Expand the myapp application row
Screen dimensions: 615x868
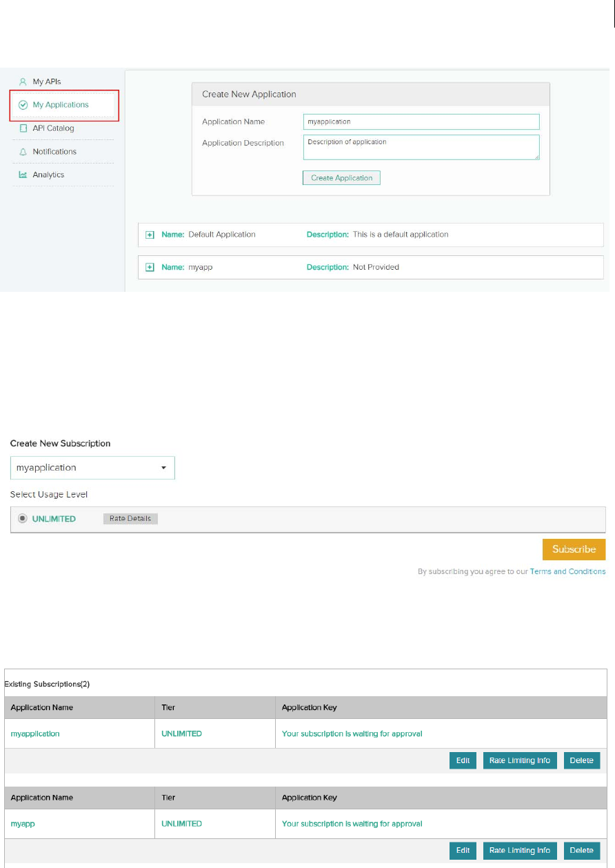pos(150,267)
